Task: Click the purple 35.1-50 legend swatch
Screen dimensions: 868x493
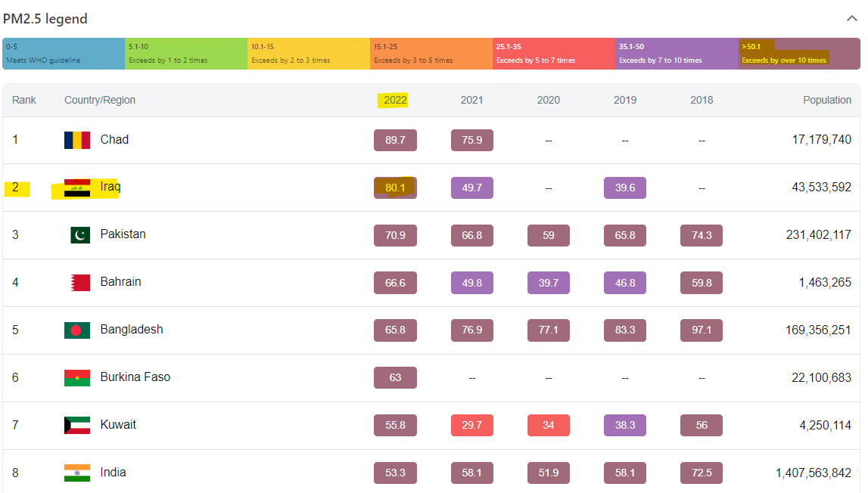Action: click(677, 54)
